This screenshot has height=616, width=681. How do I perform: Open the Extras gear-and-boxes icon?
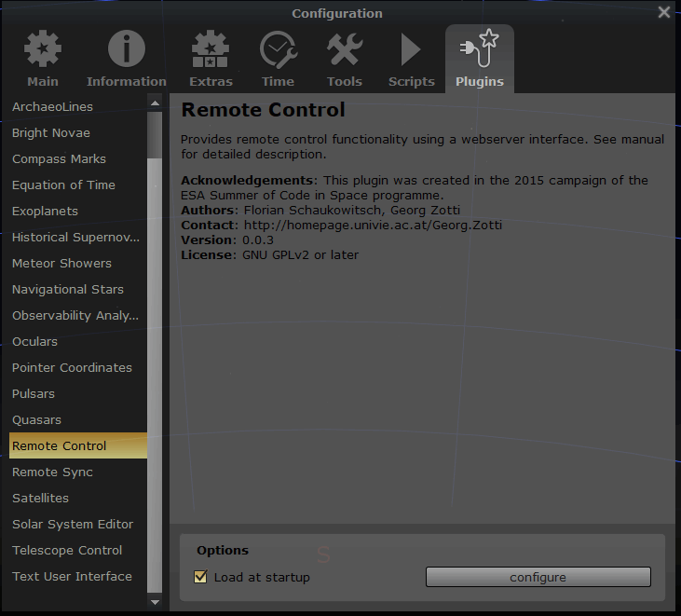pos(211,48)
